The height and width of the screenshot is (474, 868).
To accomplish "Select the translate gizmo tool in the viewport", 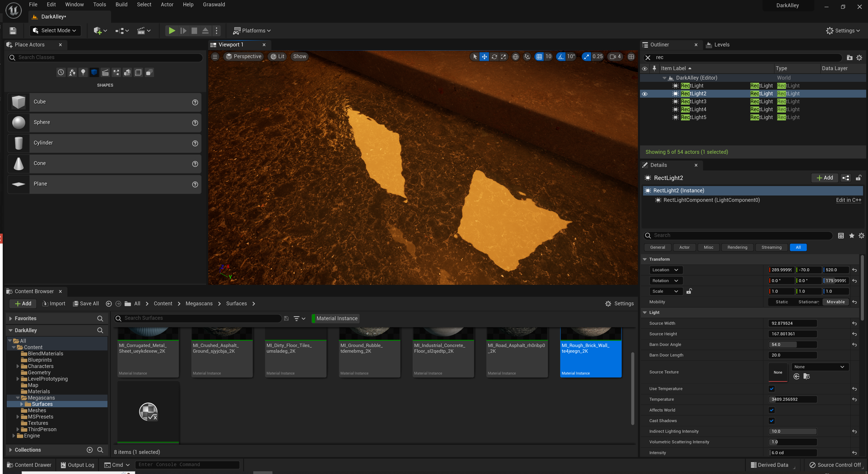I will pyautogui.click(x=484, y=57).
